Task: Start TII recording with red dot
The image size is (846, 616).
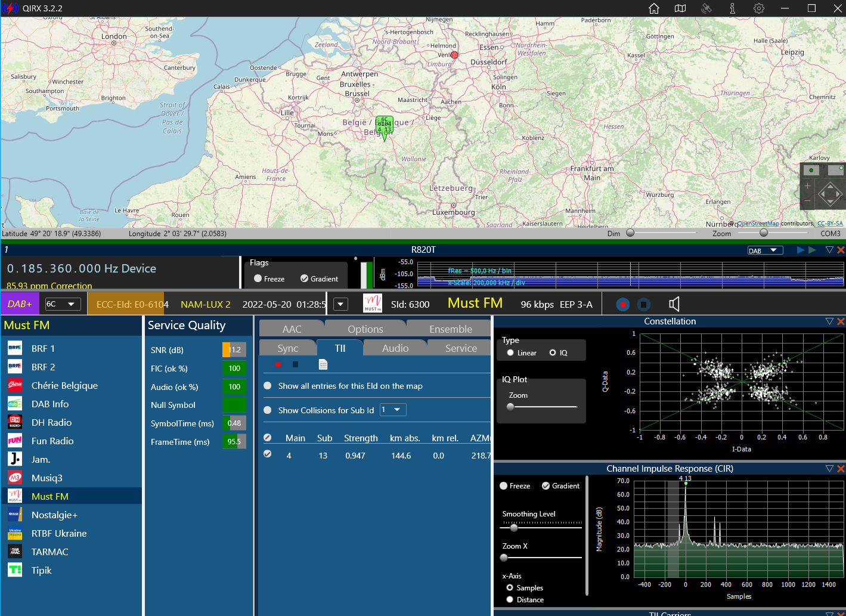Action: coord(278,364)
